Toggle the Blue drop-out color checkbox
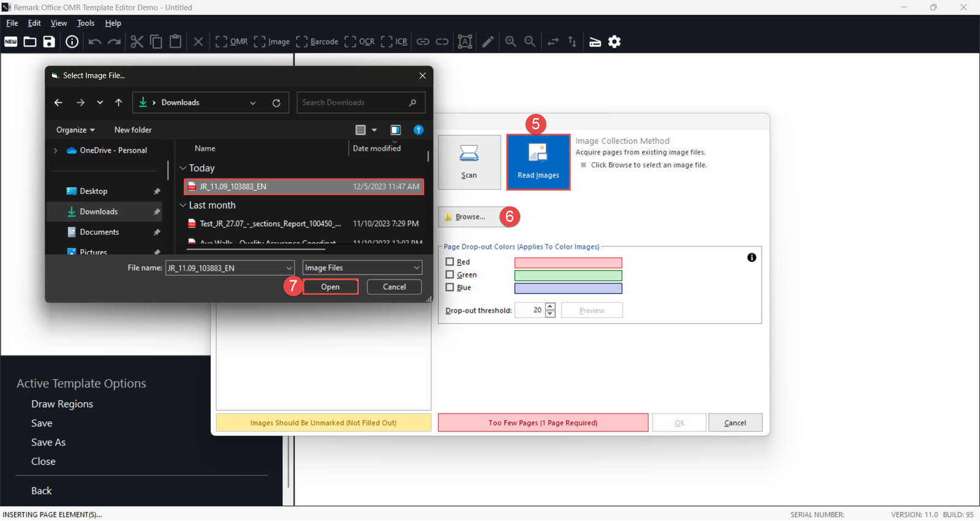 [450, 287]
